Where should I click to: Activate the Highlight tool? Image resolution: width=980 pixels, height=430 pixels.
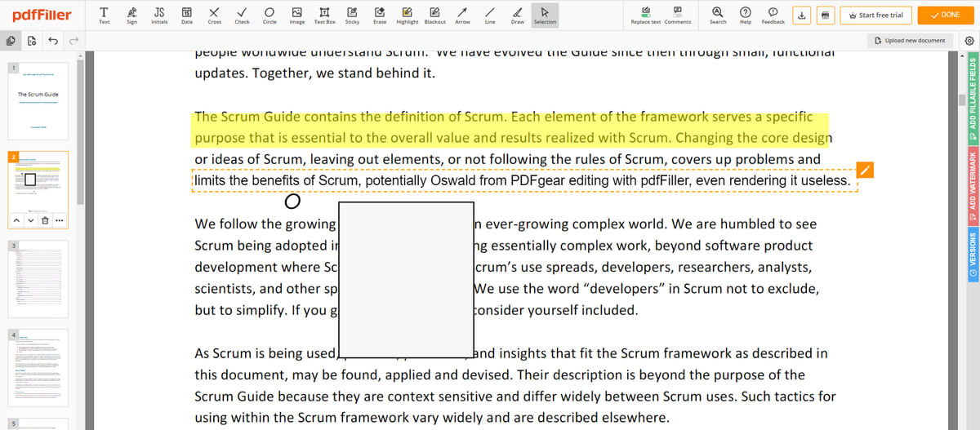point(408,15)
